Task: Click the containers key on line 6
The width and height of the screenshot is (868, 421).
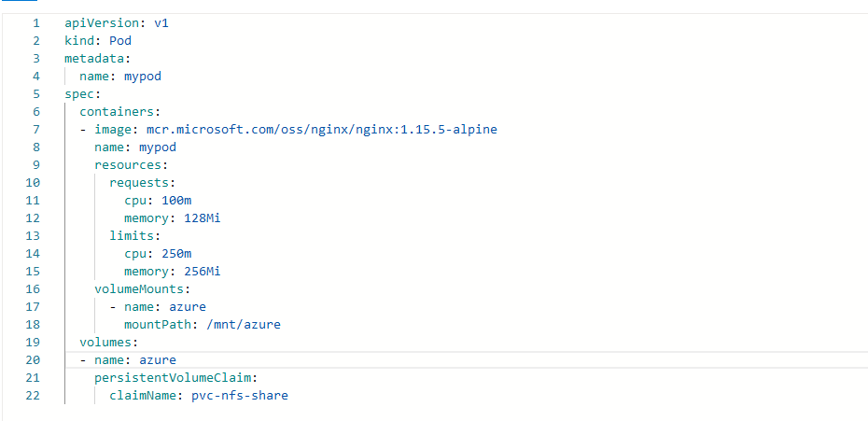Action: (x=117, y=112)
